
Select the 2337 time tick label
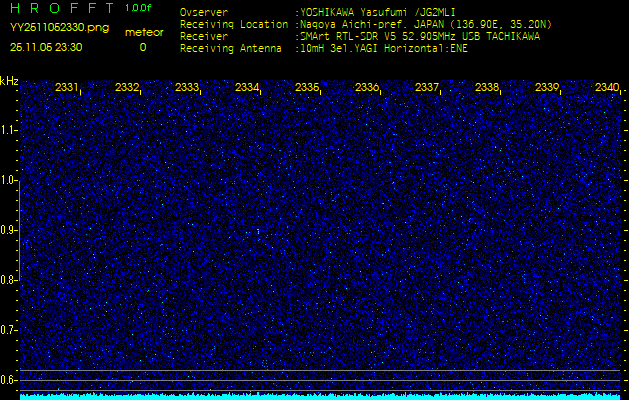coord(427,88)
